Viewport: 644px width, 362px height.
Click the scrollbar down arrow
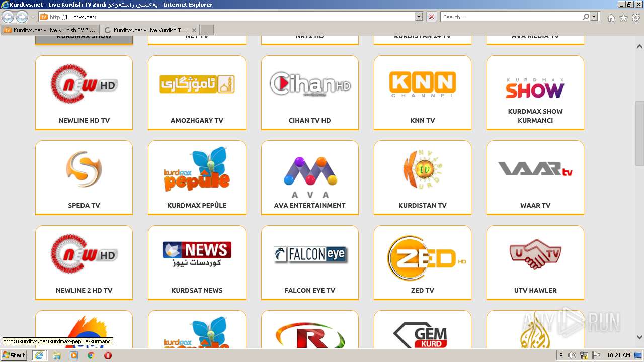pos(639,337)
